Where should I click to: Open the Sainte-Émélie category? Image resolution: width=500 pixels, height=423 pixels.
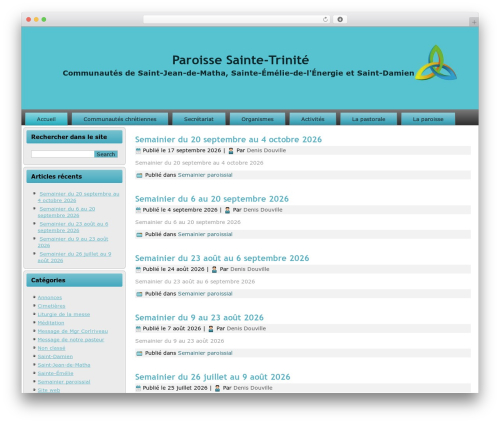point(55,373)
